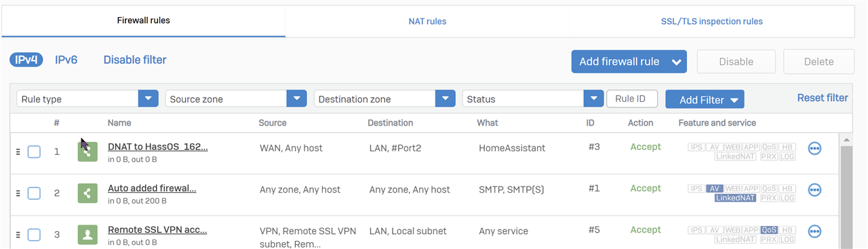Screen dimensions: 868x249
Task: Click the Add firewall rule button
Action: click(629, 62)
